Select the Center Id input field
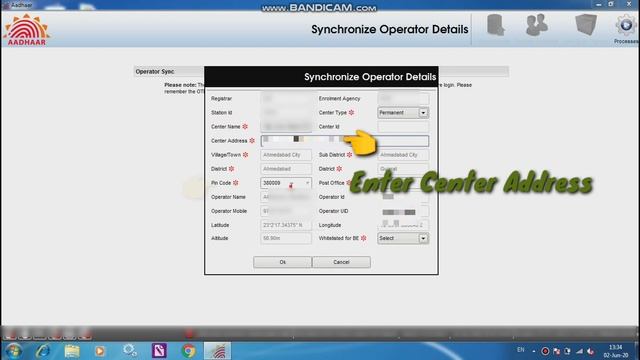This screenshot has width=640, height=360. click(x=403, y=127)
